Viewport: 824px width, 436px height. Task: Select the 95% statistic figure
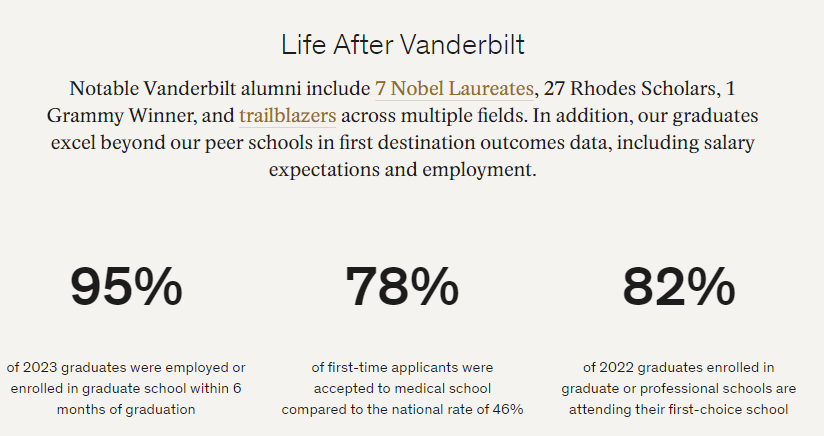point(126,287)
